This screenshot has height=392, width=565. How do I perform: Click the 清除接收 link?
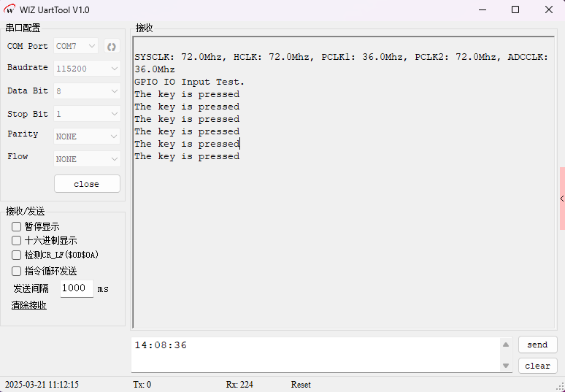29,305
